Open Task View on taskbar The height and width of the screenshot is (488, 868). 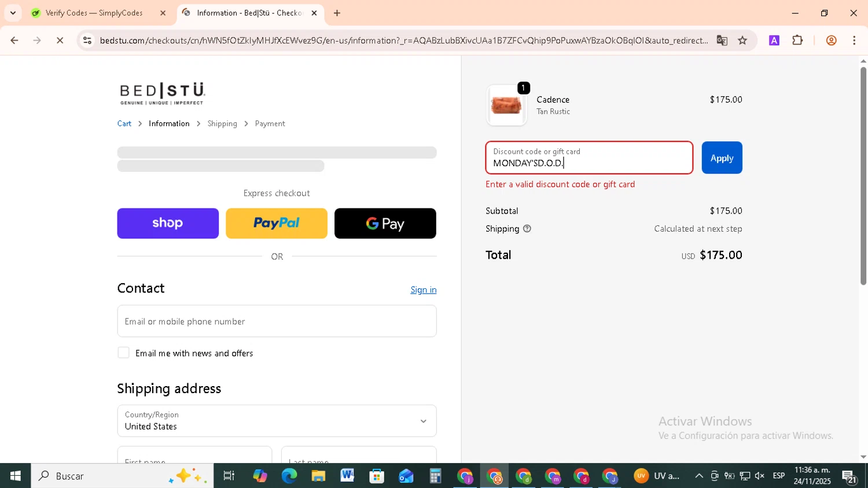[229, 476]
